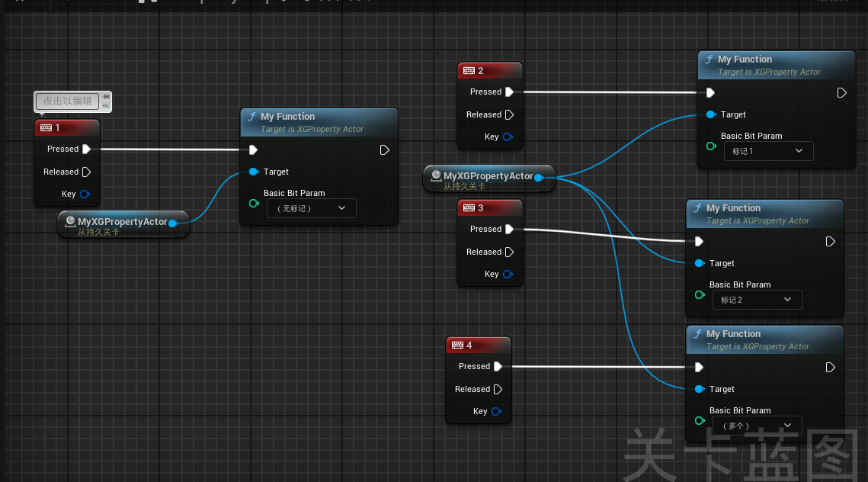
Task: Click the Released exec pin of key 2 node
Action: click(x=509, y=114)
